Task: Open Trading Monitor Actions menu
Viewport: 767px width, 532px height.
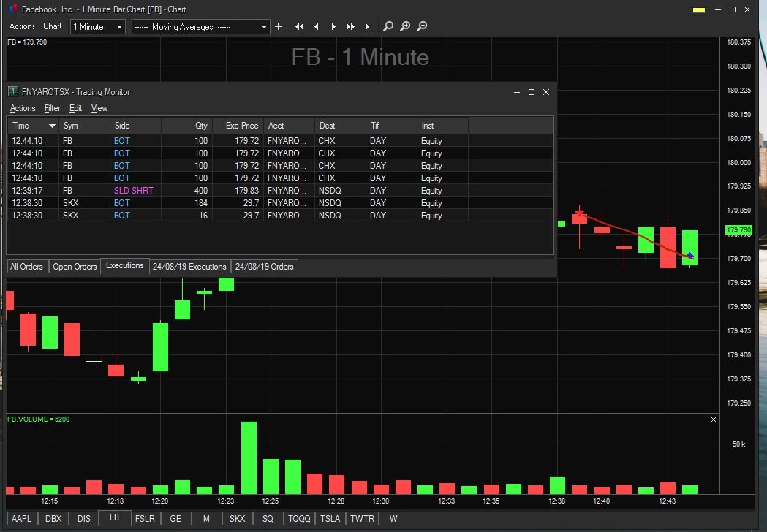Action: coord(23,108)
